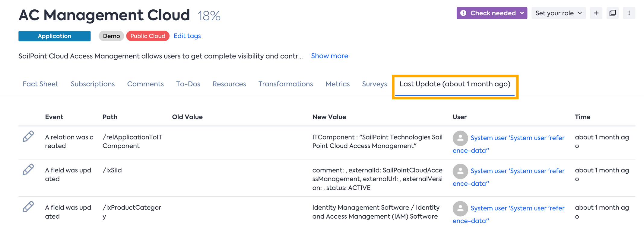Switch to the Fact Sheet tab
Image resolution: width=644 pixels, height=228 pixels.
pos(40,84)
